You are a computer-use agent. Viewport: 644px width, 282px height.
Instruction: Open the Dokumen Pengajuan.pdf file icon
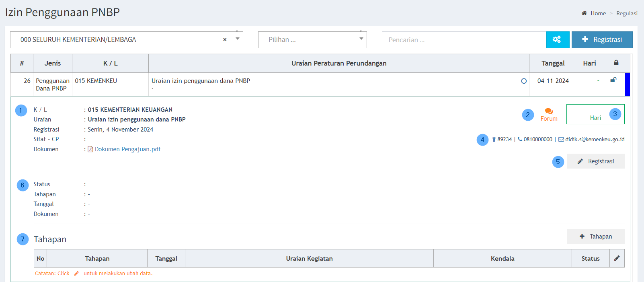(x=90, y=149)
